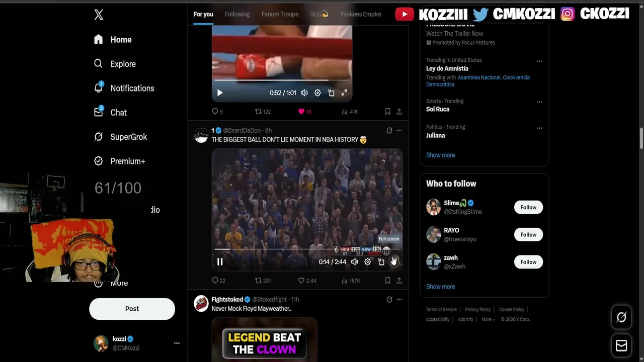Share the BeardDaDon NBA post
The width and height of the screenshot is (644, 362).
click(x=399, y=281)
